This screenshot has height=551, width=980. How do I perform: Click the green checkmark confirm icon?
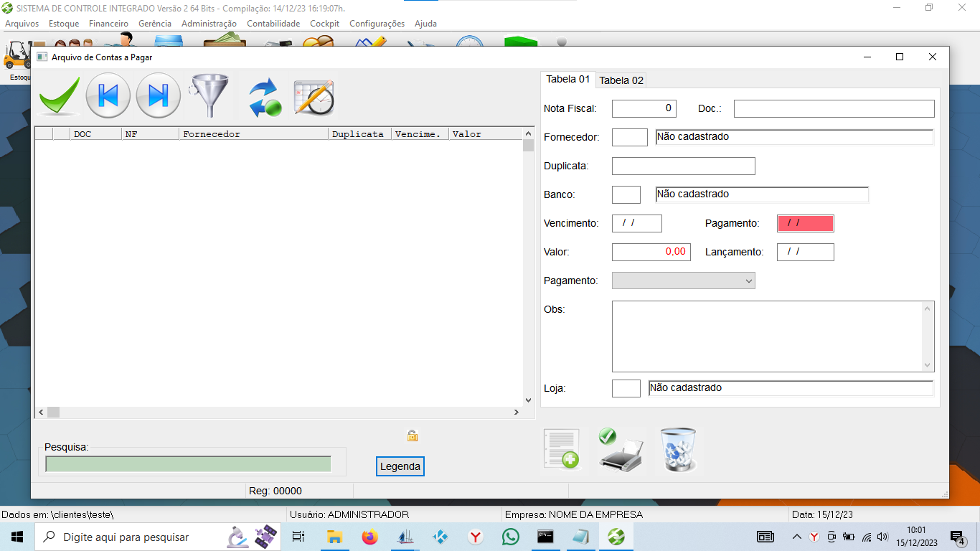(59, 96)
